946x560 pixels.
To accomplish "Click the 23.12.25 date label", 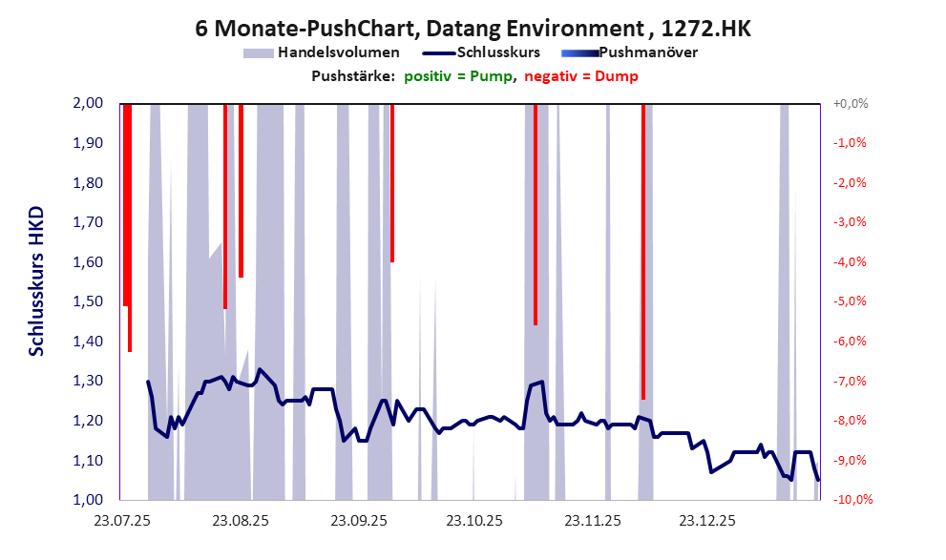I will point(706,522).
